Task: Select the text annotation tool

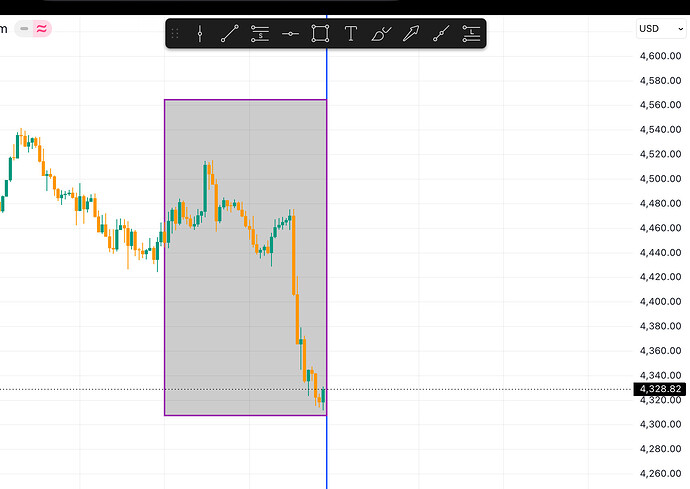Action: (x=350, y=33)
